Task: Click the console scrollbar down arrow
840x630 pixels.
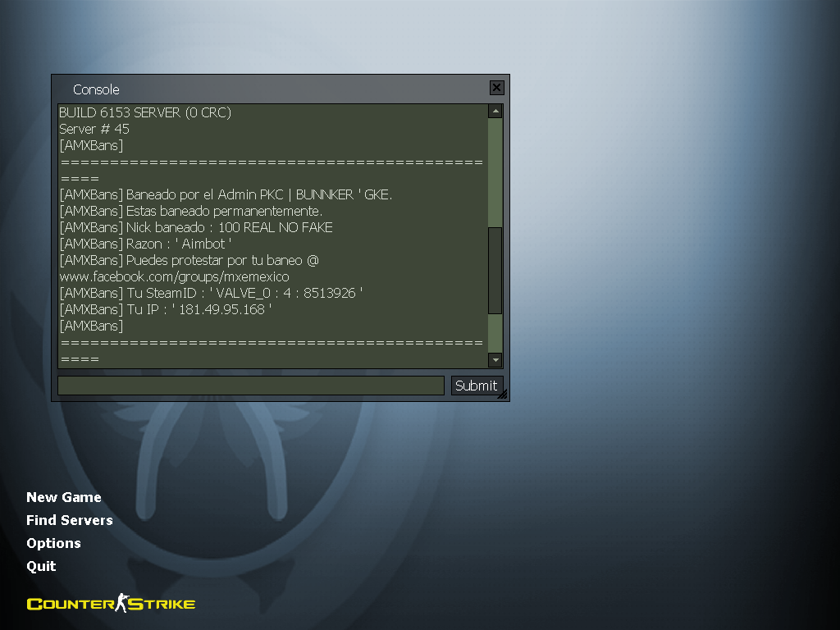Action: click(x=495, y=360)
